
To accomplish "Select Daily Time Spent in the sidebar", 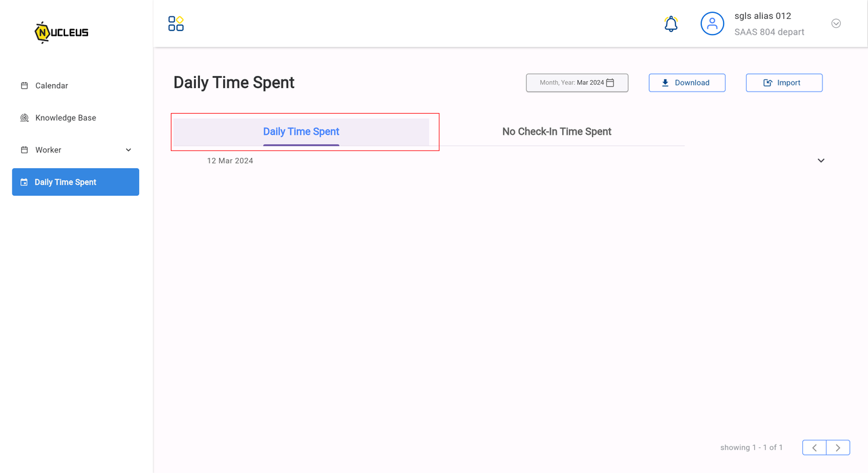I will click(x=75, y=182).
